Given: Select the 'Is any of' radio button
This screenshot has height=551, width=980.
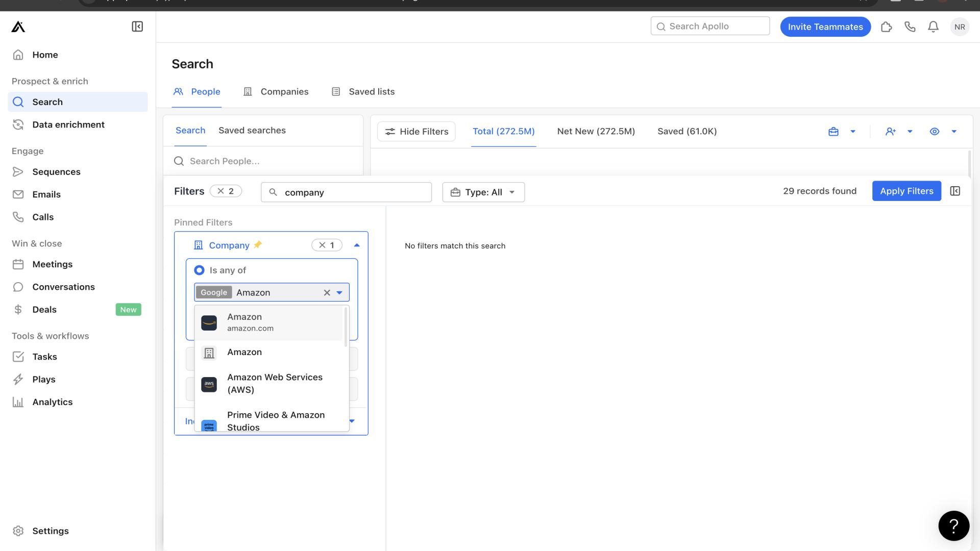Looking at the screenshot, I should tap(198, 270).
